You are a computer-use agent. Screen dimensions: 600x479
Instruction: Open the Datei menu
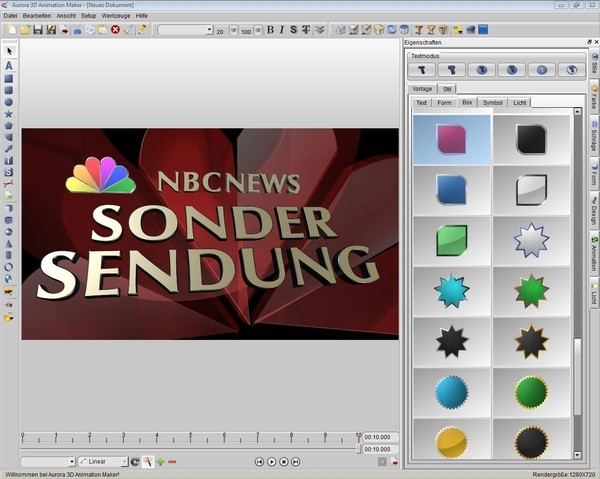coord(10,16)
